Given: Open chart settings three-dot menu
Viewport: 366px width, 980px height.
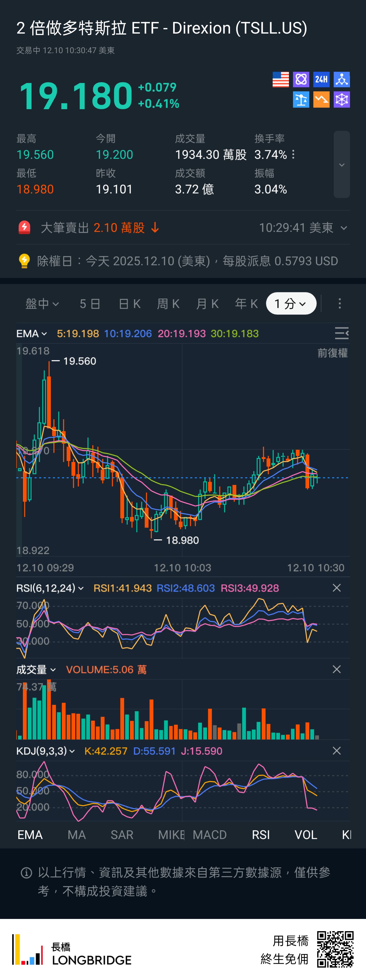Looking at the screenshot, I should pos(339,304).
